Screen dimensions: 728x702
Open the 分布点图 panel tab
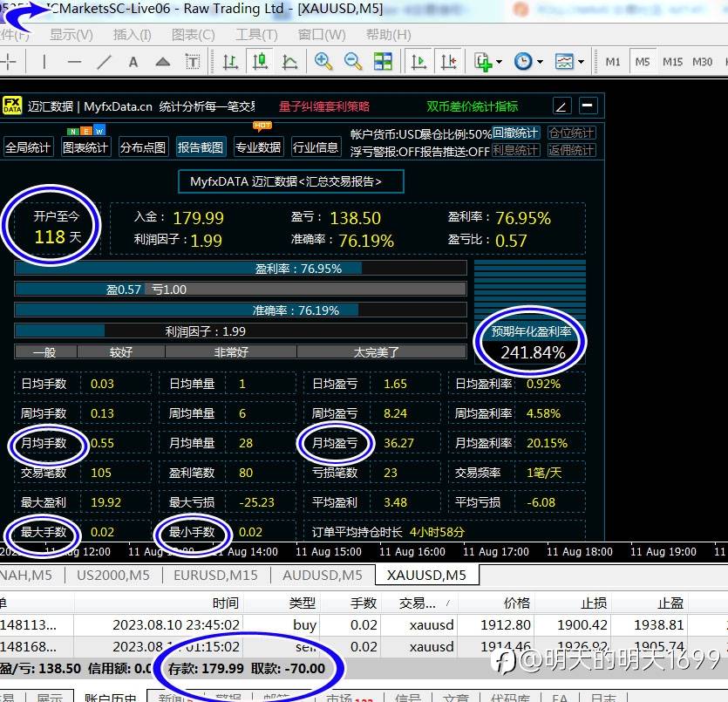click(143, 147)
